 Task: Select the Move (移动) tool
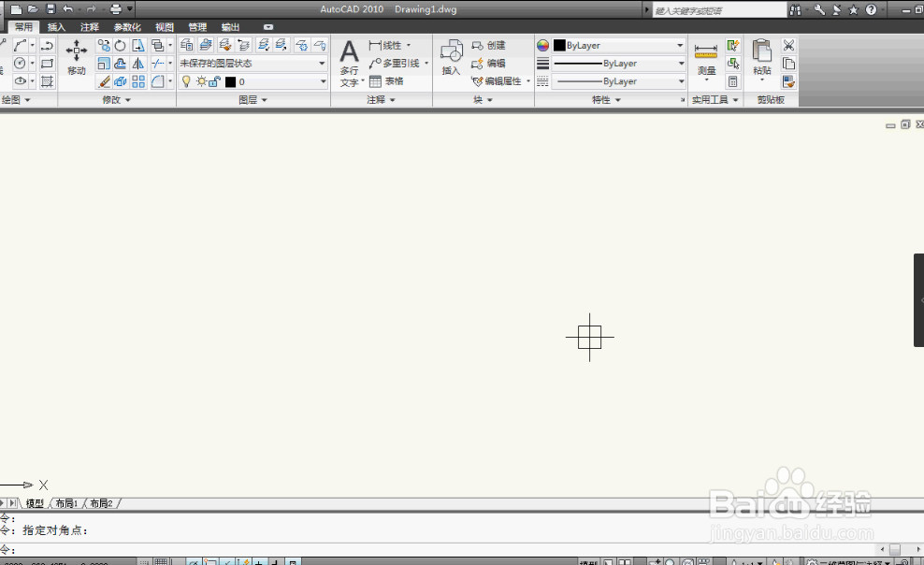(76, 57)
